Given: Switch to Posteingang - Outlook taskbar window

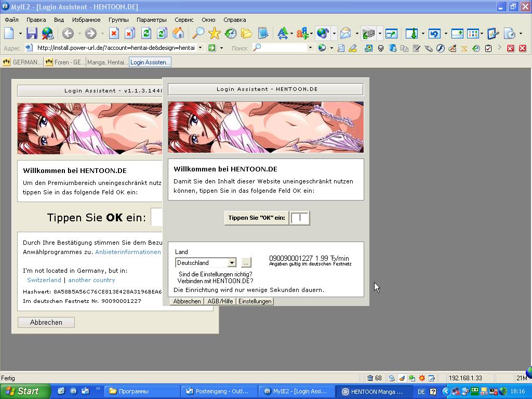Looking at the screenshot, I should point(219,391).
